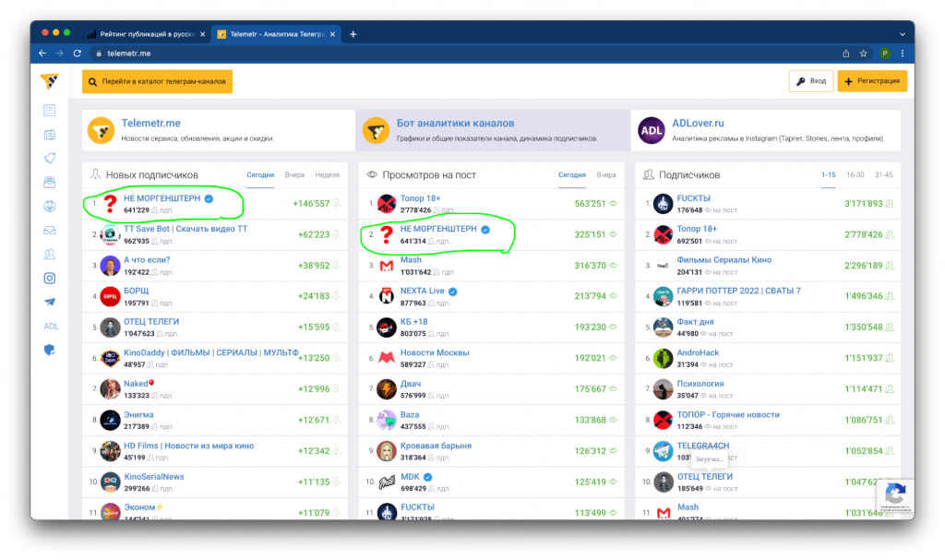Open the Chrome three-dot menu
The image size is (945, 560).
pos(903,54)
